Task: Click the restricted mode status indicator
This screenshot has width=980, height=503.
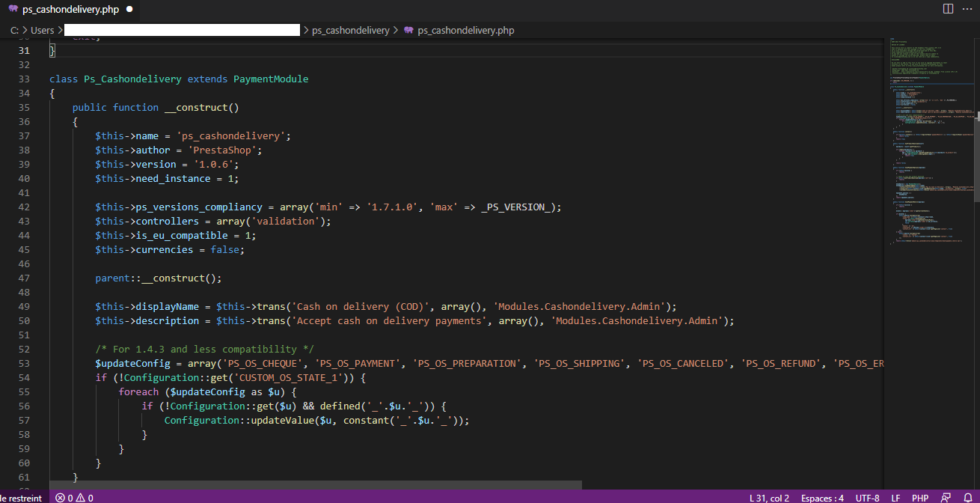Action: 22,498
